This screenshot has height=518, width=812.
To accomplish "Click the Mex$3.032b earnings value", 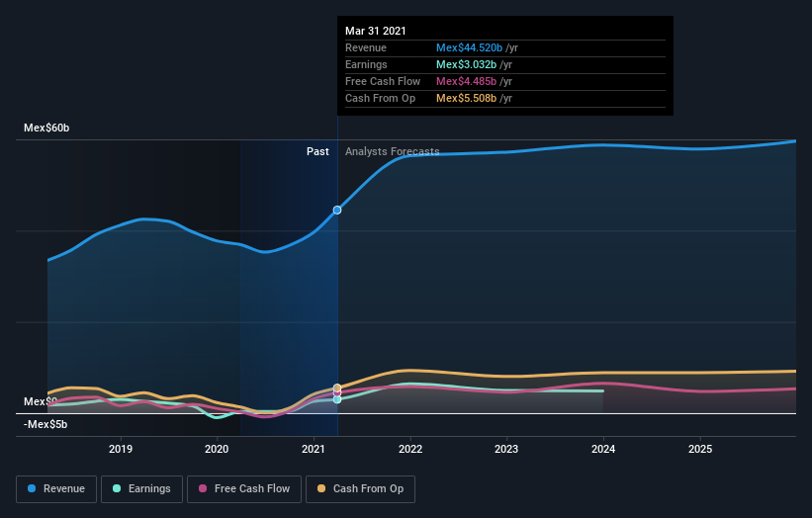I will [466, 64].
